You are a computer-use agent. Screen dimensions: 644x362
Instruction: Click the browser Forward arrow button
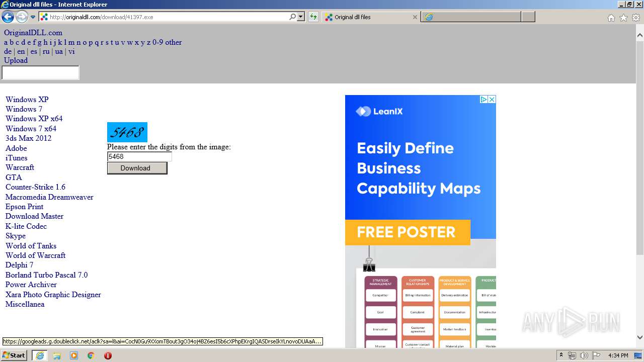coord(22,17)
